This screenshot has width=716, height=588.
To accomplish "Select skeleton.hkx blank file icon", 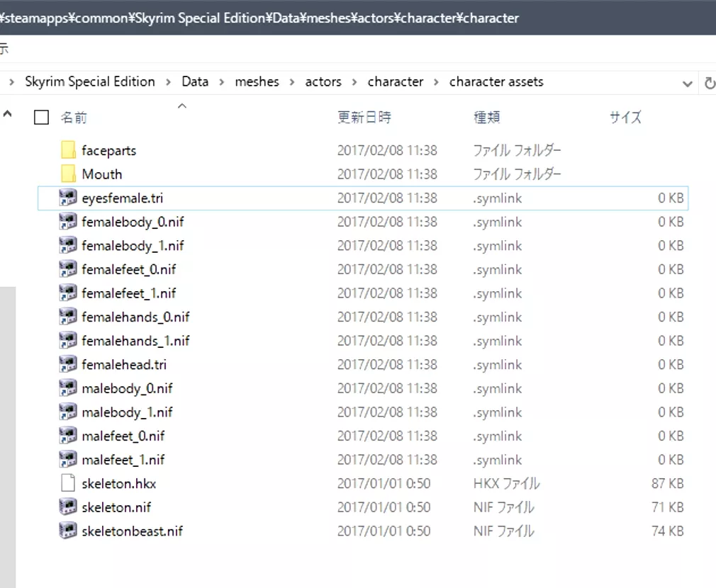I will [x=68, y=482].
